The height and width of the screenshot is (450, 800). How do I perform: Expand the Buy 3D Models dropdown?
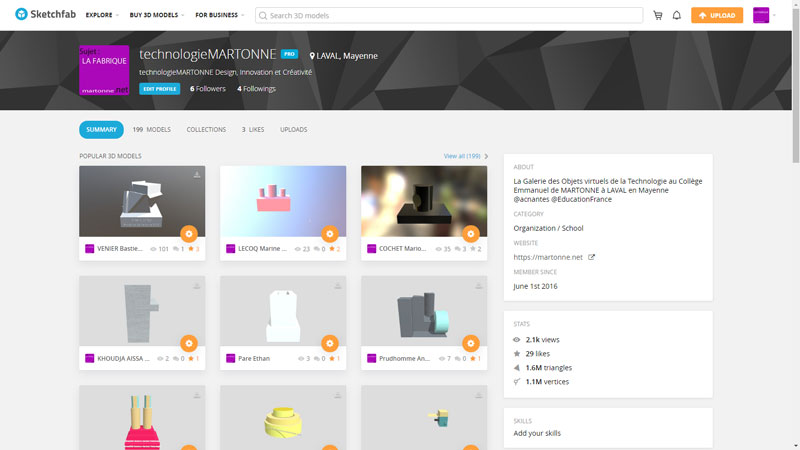[x=157, y=15]
